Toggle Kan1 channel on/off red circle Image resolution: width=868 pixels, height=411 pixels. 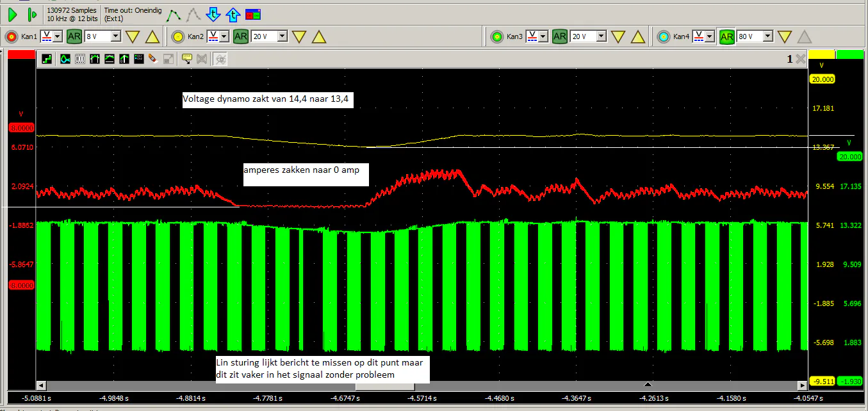click(11, 36)
